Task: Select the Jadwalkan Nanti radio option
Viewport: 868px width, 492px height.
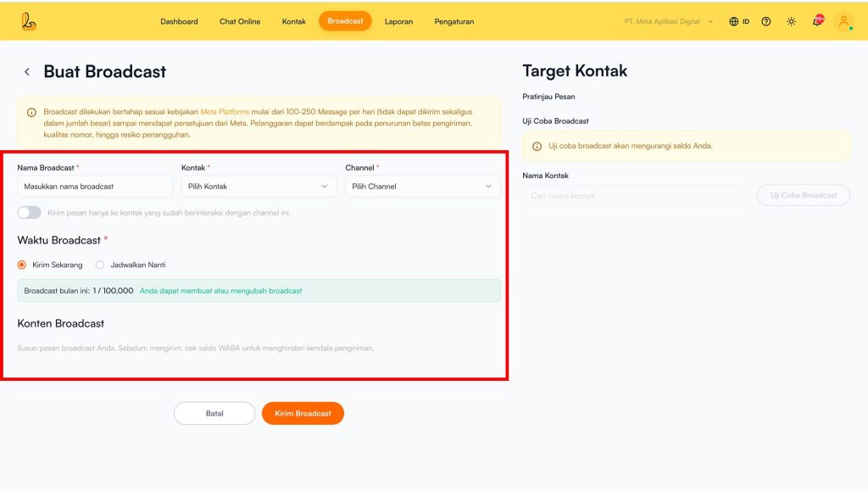Action: 100,265
